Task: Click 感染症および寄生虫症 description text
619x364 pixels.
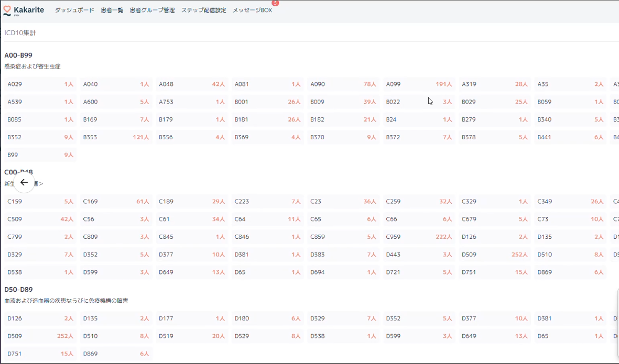Action: tap(32, 67)
